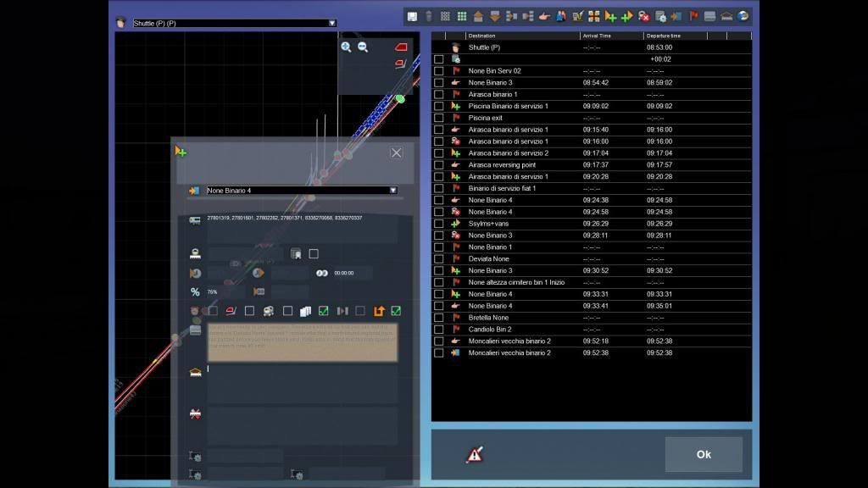
Task: Click the tan message text box
Action: click(303, 342)
